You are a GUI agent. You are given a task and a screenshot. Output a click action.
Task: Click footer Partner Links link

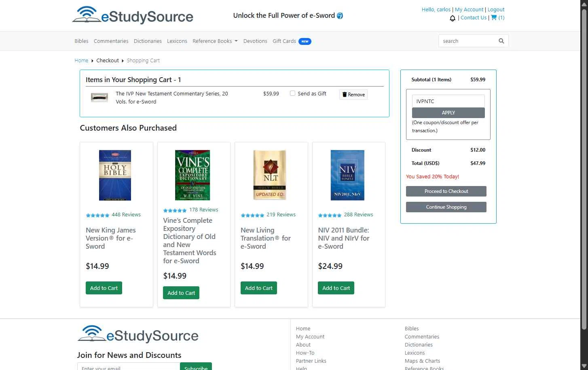point(311,361)
